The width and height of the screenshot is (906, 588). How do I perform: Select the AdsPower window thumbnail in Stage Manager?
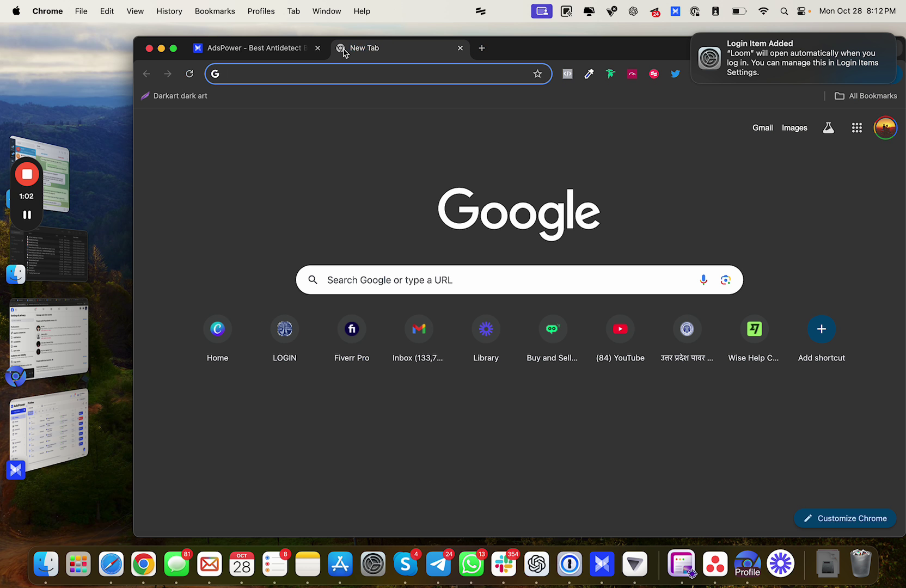[49, 430]
